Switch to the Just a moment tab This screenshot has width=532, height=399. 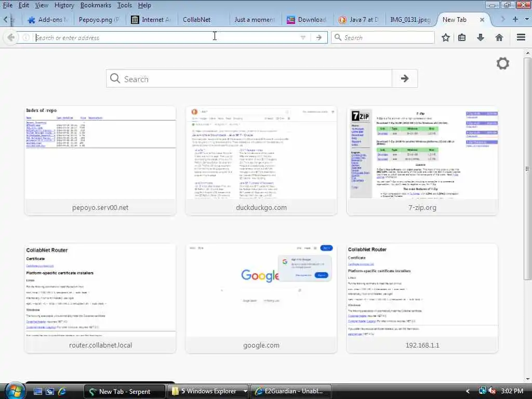(255, 20)
